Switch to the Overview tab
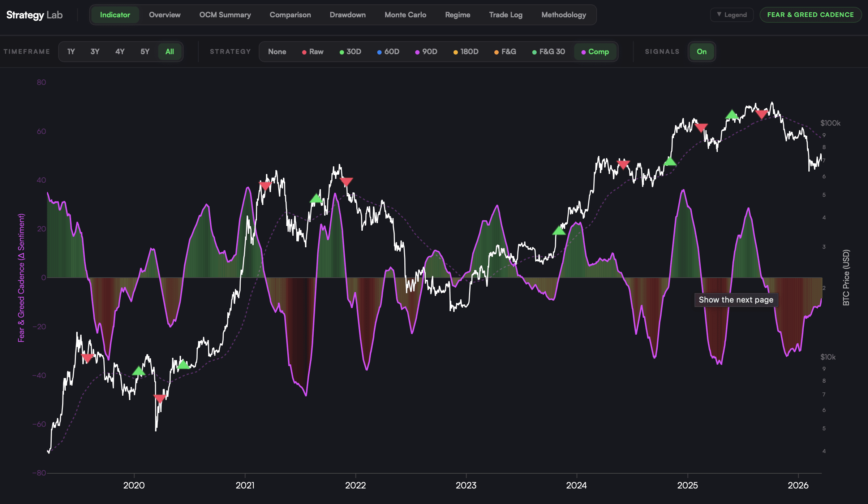The width and height of the screenshot is (868, 504). point(164,15)
